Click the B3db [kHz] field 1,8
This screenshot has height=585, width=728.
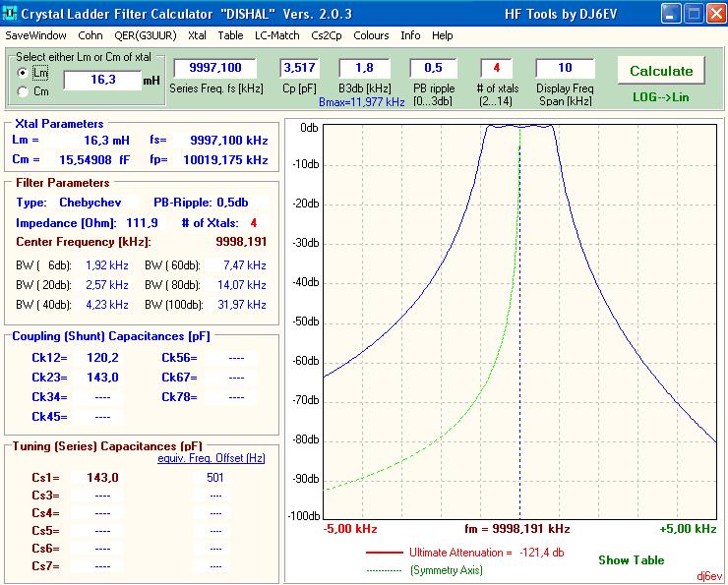(x=364, y=68)
